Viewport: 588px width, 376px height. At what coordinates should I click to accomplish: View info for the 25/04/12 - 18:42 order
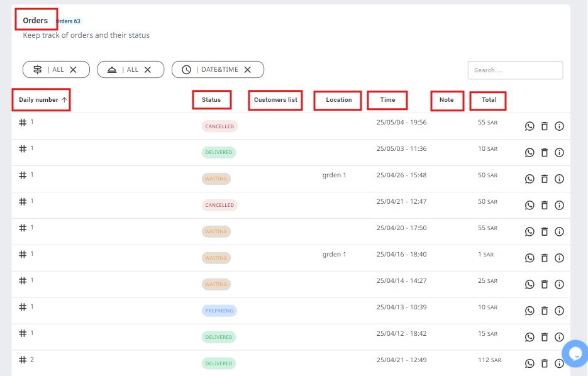(x=559, y=337)
